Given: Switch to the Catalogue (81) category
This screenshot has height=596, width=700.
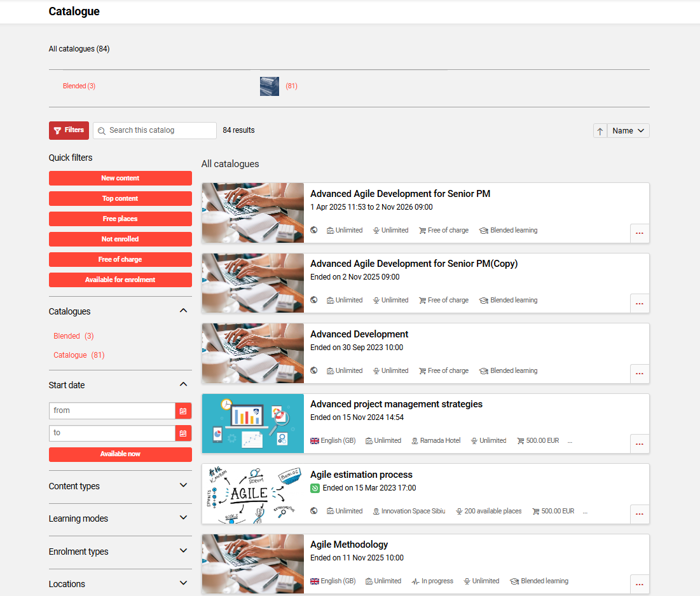Looking at the screenshot, I should (x=78, y=355).
